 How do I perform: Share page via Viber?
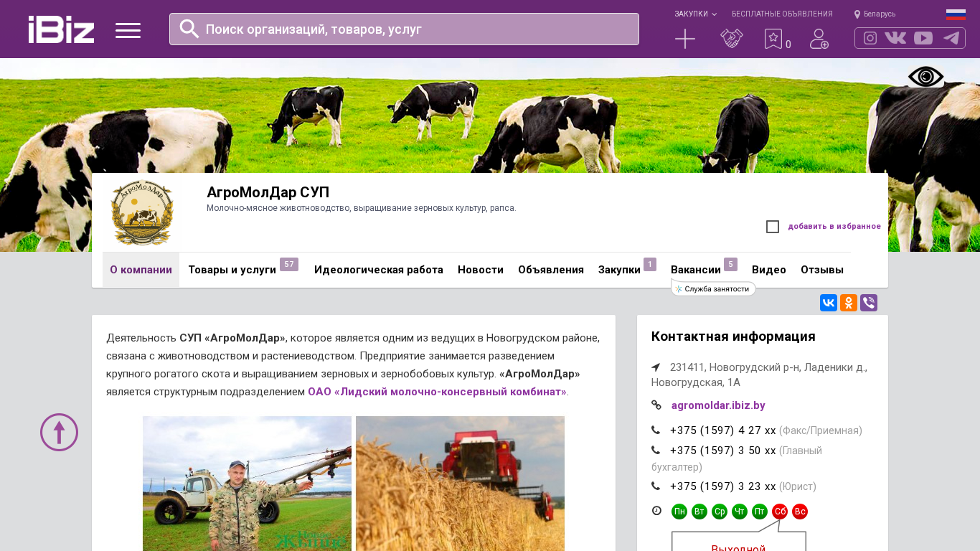(x=869, y=303)
